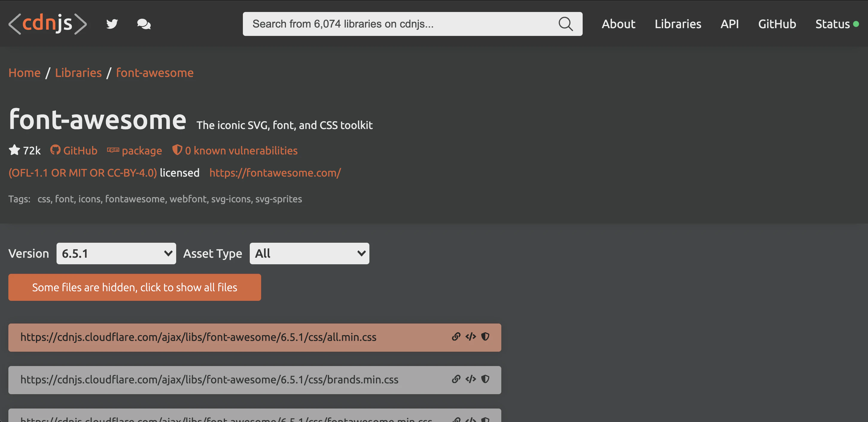Image resolution: width=868 pixels, height=422 pixels.
Task: Open the npm package link
Action: coord(134,151)
